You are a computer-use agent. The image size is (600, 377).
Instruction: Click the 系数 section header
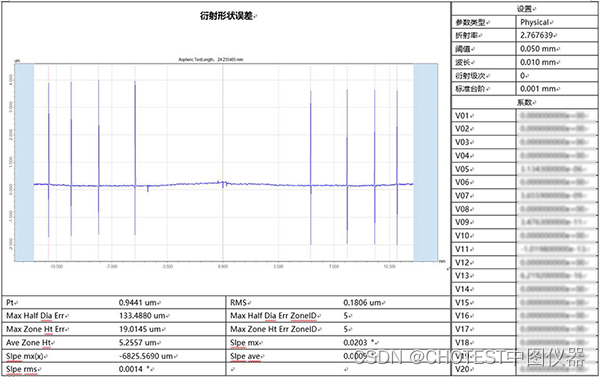point(526,102)
